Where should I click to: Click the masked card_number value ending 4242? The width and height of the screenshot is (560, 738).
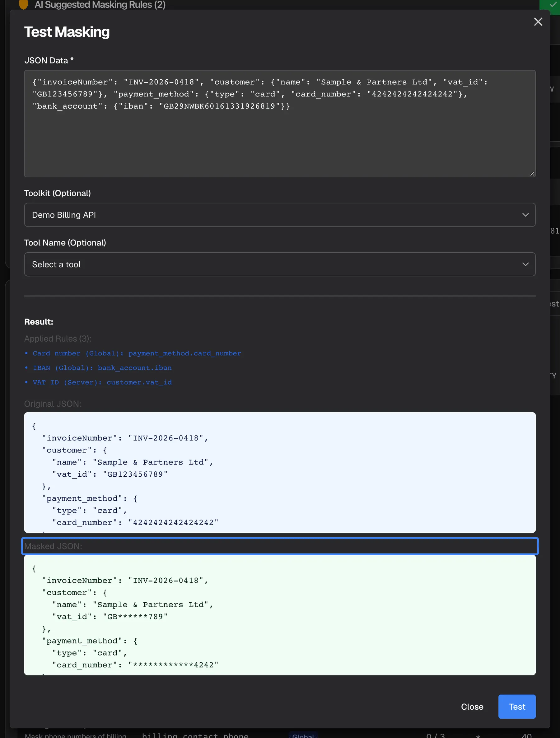173,665
